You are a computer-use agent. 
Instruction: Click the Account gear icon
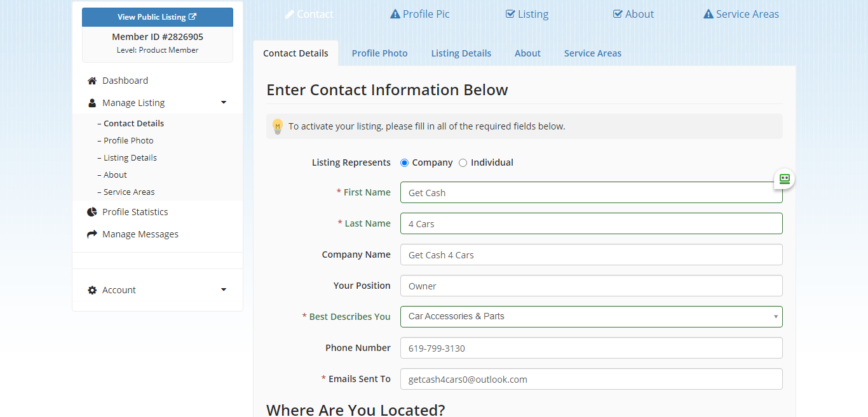(92, 290)
